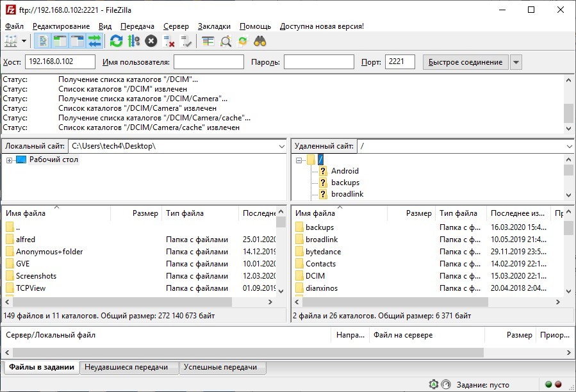Image resolution: width=576 pixels, height=392 pixels.
Task: Sort remote list by Тип файла column
Action: [x=461, y=213]
